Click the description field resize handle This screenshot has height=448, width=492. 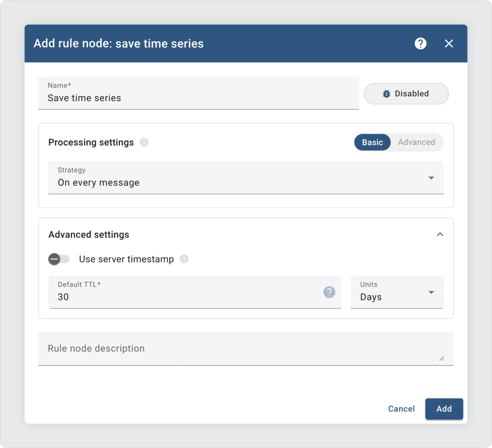442,358
